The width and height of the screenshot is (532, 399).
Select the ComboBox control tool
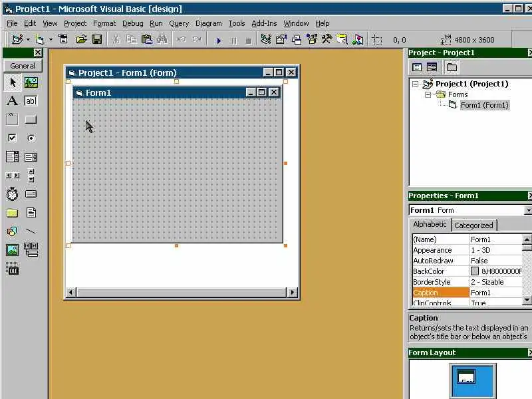point(13,157)
